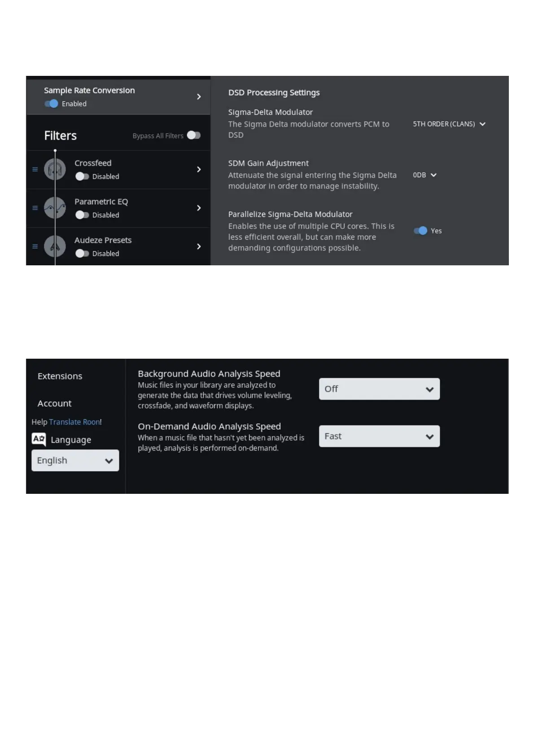
Task: Open the 5TH ORDER (CLANS) modulator dropdown
Action: [449, 124]
